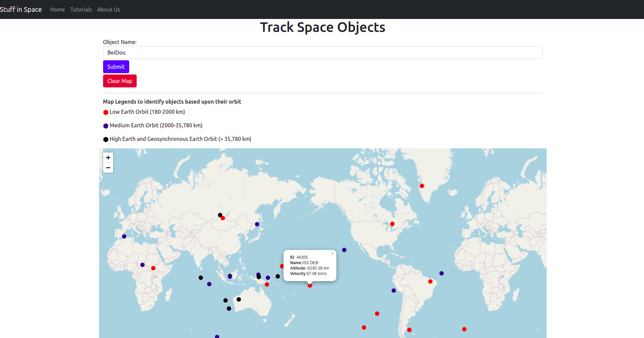This screenshot has height=338, width=644.
Task: Click red marker in the South Atlantic
Action: [464, 329]
